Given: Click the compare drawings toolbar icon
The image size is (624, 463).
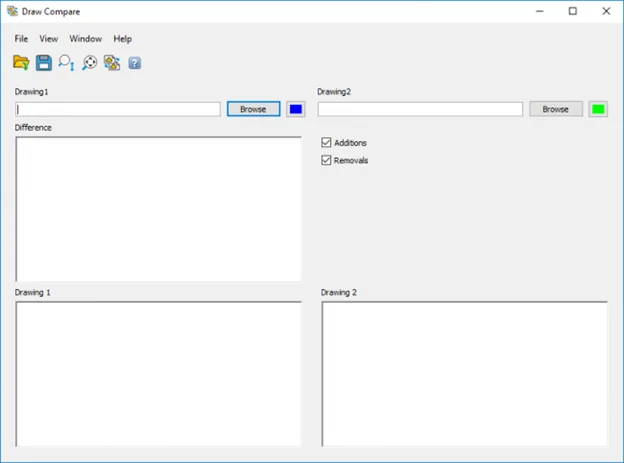Looking at the screenshot, I should (112, 63).
